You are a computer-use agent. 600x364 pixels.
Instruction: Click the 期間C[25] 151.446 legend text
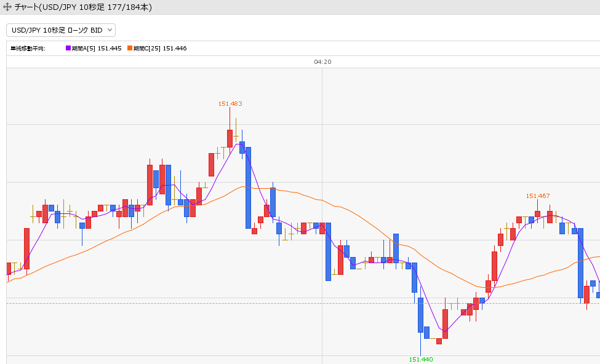pos(160,48)
